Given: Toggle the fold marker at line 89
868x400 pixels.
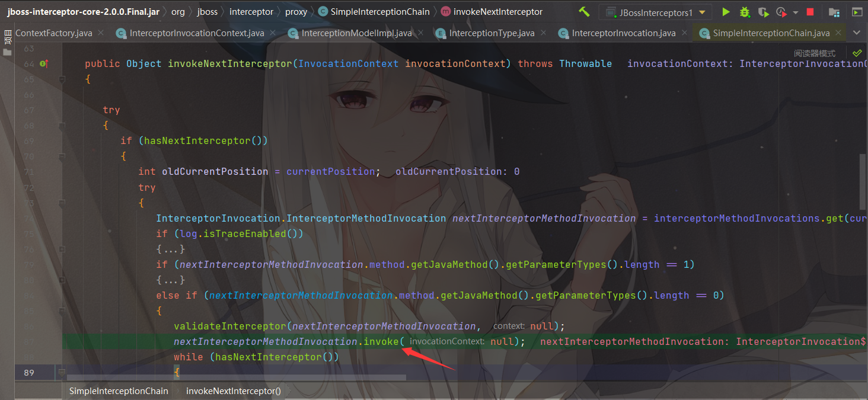Looking at the screenshot, I should pos(62,372).
